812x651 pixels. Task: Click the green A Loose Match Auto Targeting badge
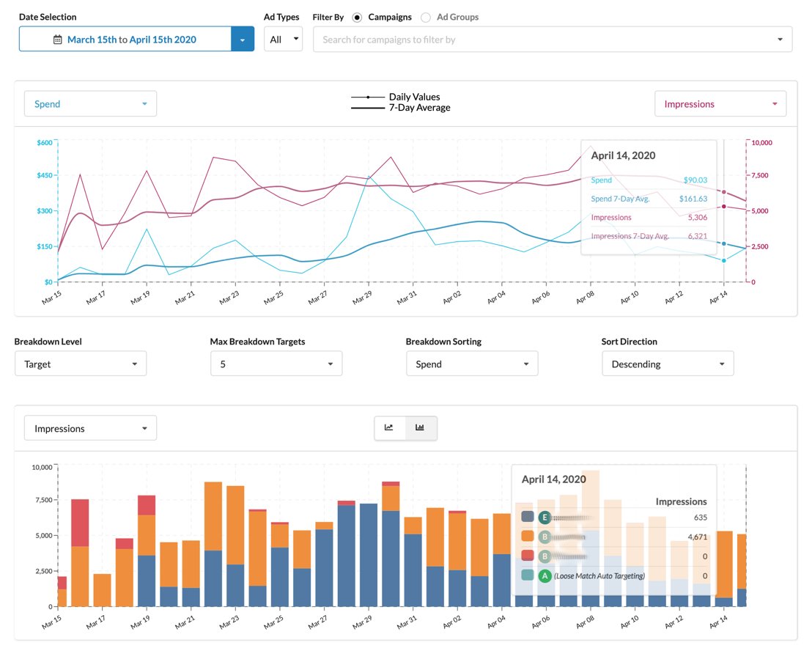(x=545, y=576)
